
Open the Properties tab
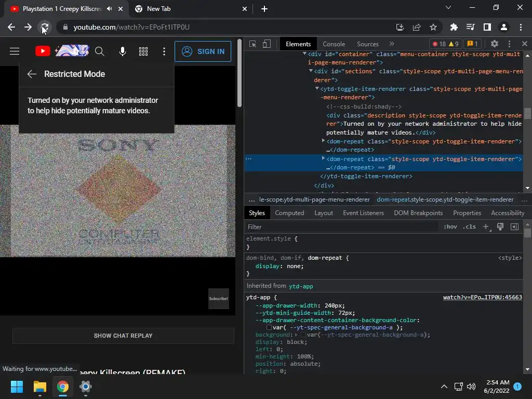[x=467, y=213]
